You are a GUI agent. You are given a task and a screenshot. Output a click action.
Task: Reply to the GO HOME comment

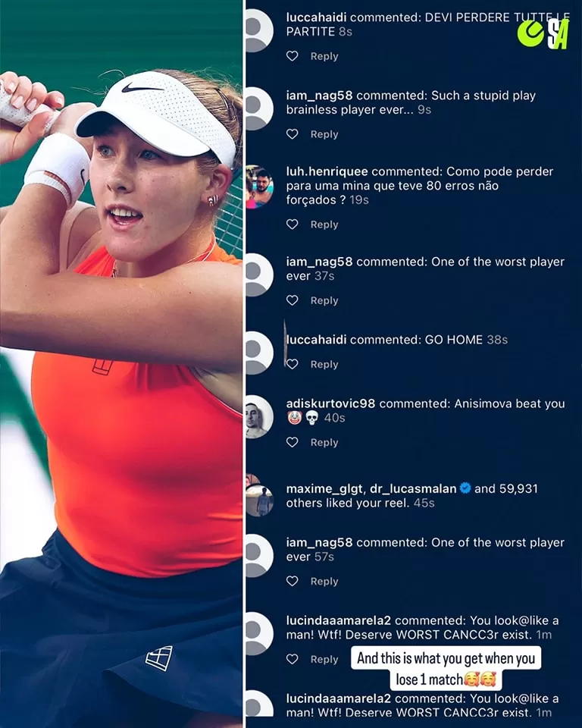click(x=324, y=365)
